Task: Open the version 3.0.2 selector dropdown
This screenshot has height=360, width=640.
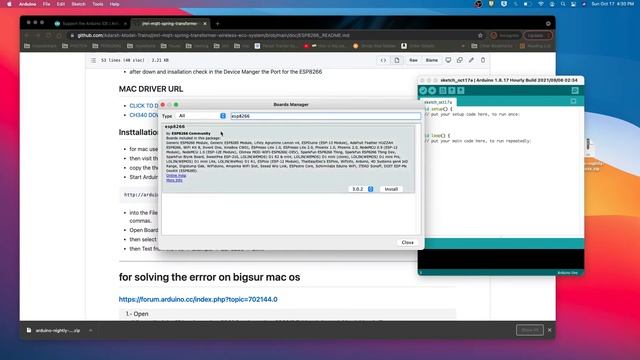Action: [x=361, y=189]
